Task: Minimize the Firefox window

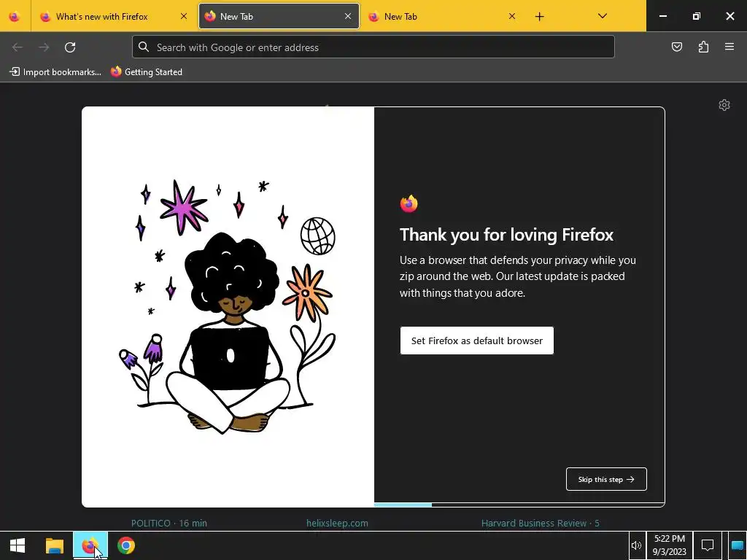Action: click(662, 16)
